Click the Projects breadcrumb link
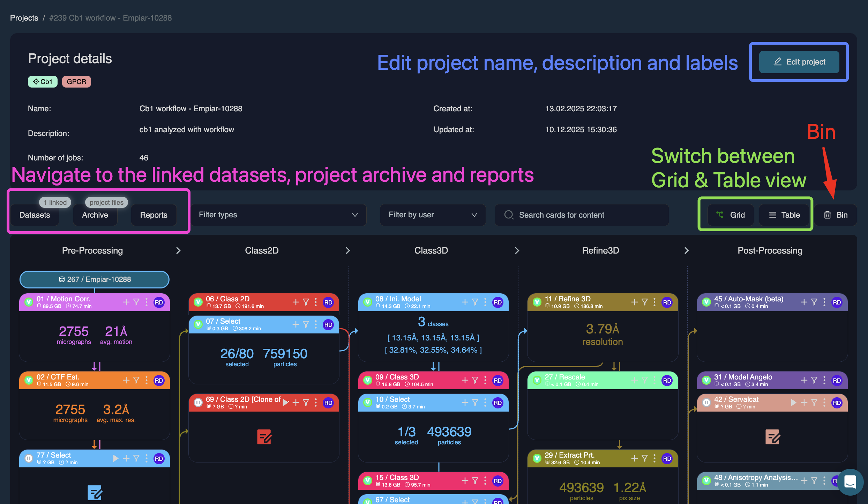Image resolution: width=868 pixels, height=504 pixels. (24, 18)
